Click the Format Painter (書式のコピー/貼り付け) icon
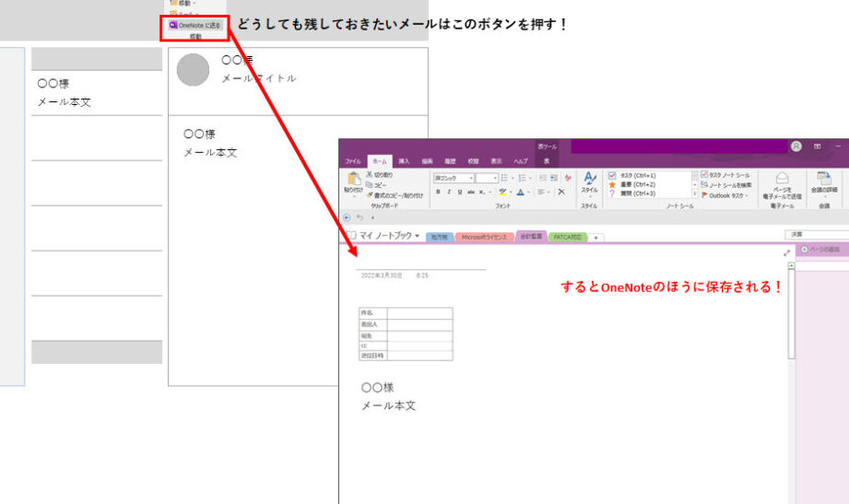The image size is (849, 504). [370, 195]
